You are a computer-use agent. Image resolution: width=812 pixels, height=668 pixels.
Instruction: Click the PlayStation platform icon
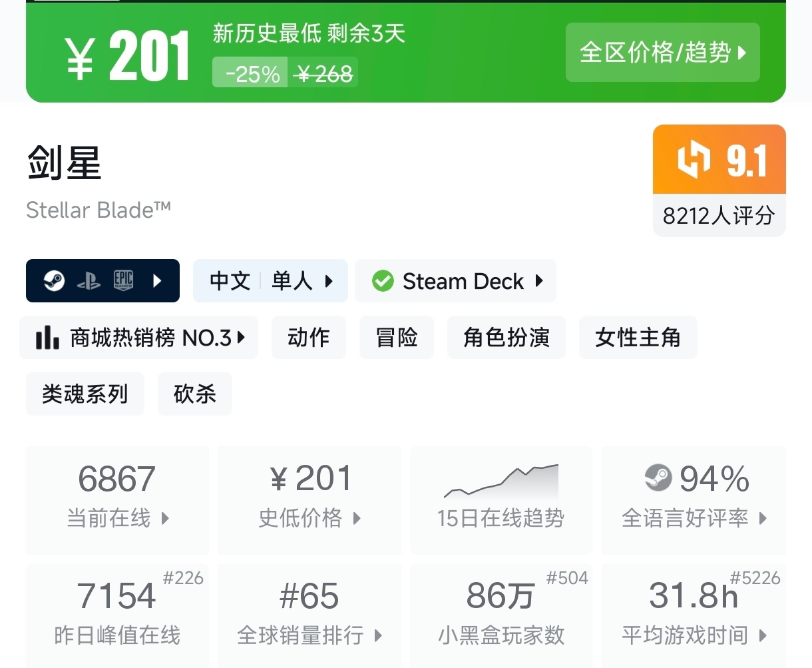[x=89, y=282]
